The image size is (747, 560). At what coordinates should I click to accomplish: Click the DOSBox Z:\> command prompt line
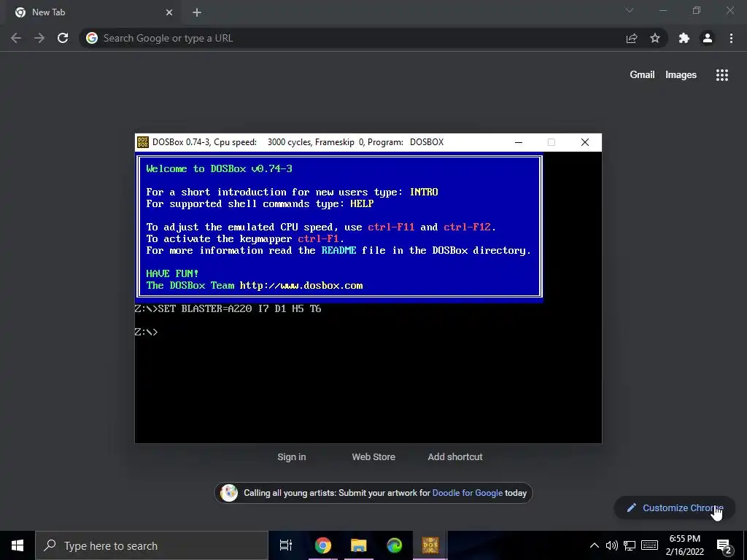(x=146, y=332)
